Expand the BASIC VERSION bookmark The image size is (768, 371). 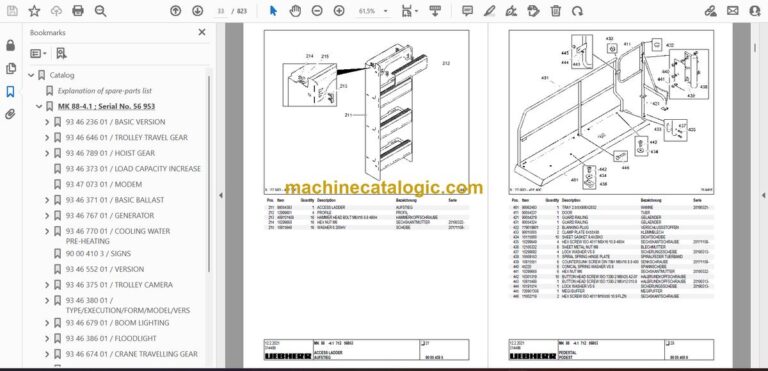[x=47, y=122]
